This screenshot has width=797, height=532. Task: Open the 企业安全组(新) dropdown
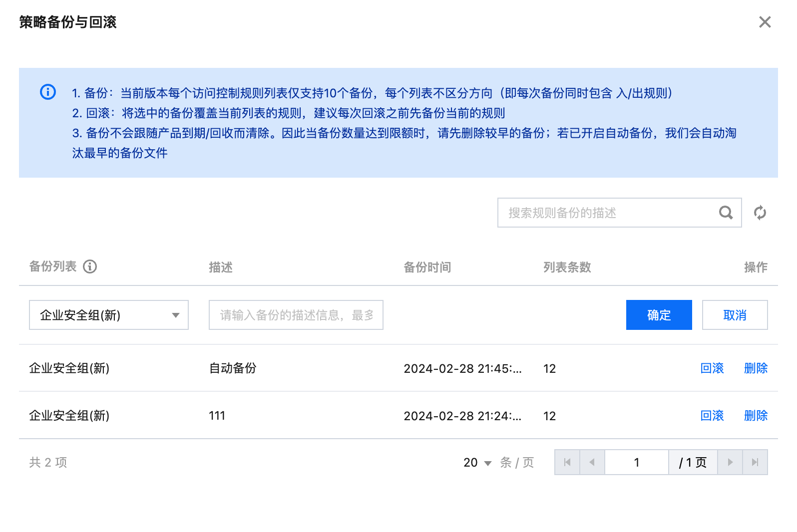[x=109, y=315]
